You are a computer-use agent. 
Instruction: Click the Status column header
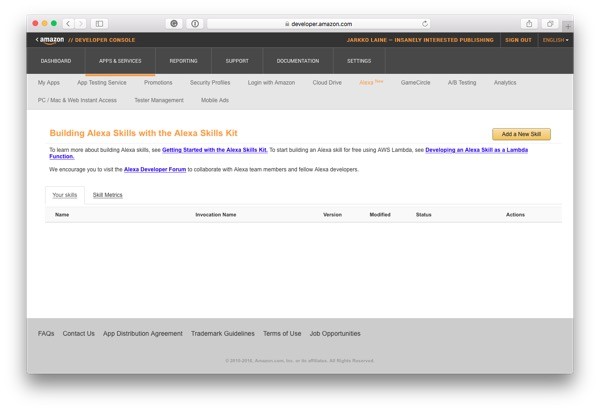click(x=424, y=215)
